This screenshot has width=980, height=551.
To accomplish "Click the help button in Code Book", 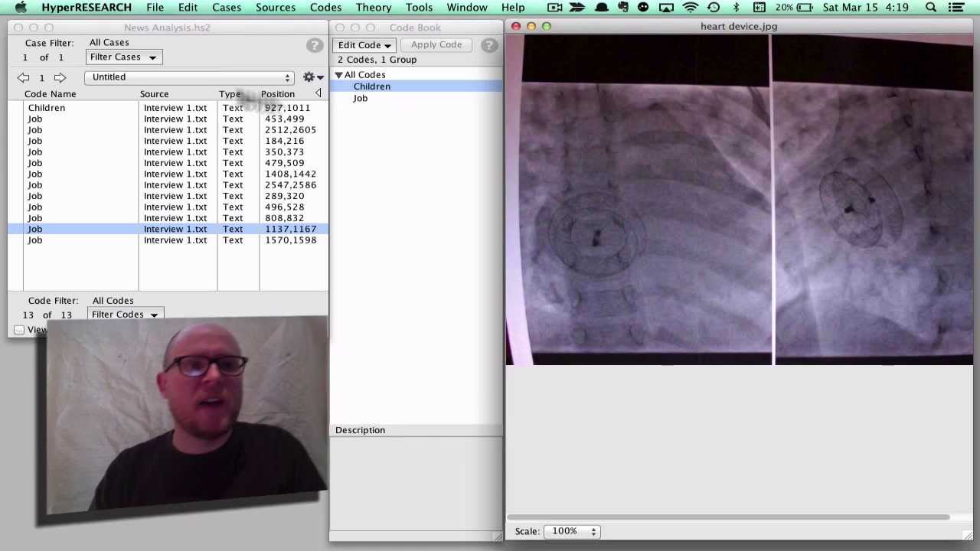I will 489,45.
